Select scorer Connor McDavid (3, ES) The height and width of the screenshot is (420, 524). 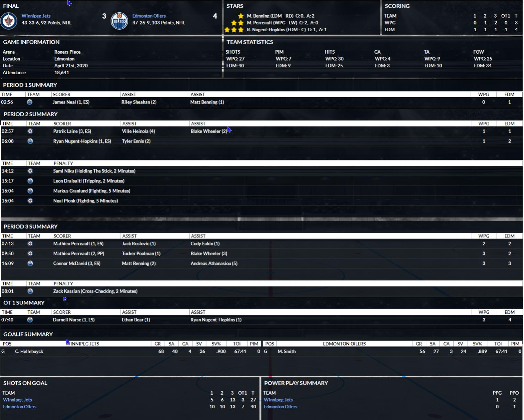[x=77, y=264]
